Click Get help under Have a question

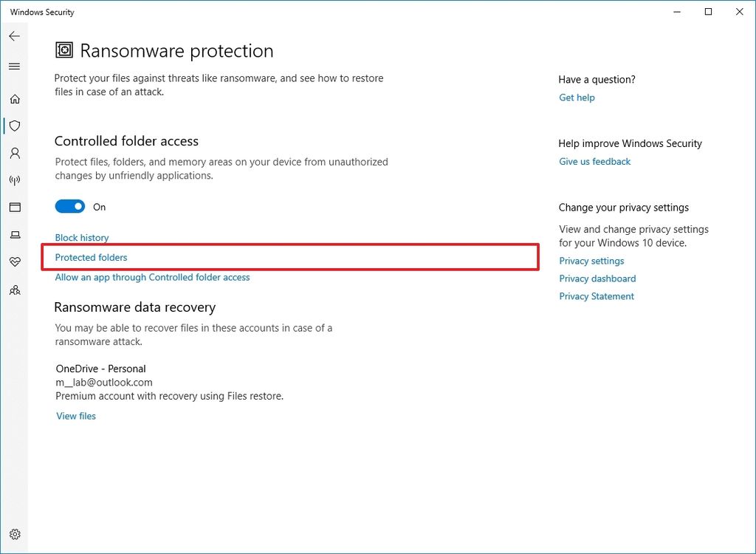pos(577,97)
